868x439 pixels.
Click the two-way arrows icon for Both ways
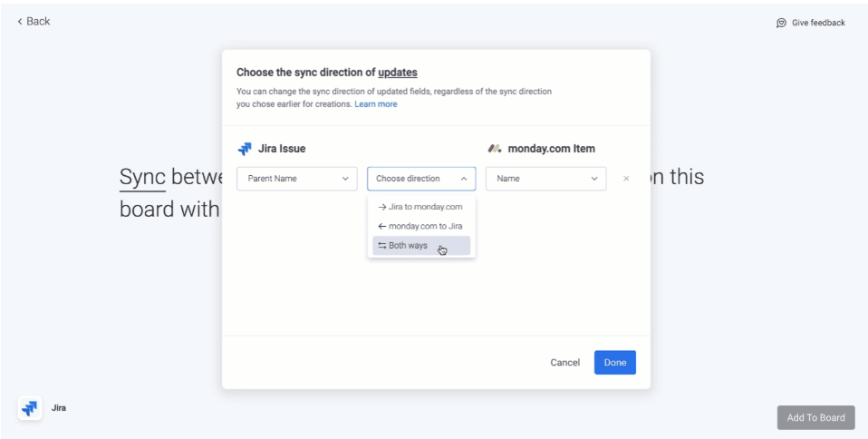[382, 246]
